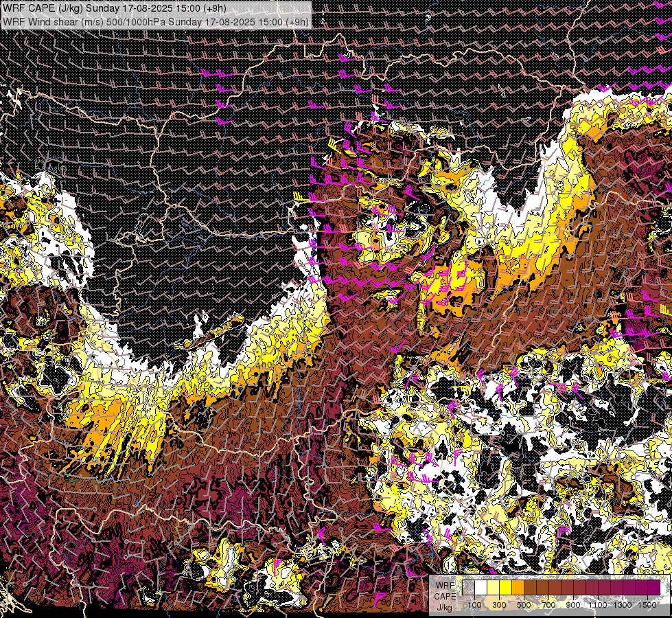Select the orange legend swatch
Screen dimensions: 672x618
(x=518, y=587)
